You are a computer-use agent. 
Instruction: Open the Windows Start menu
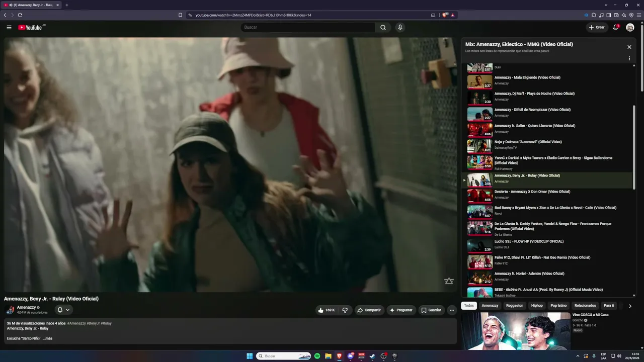[250, 356]
